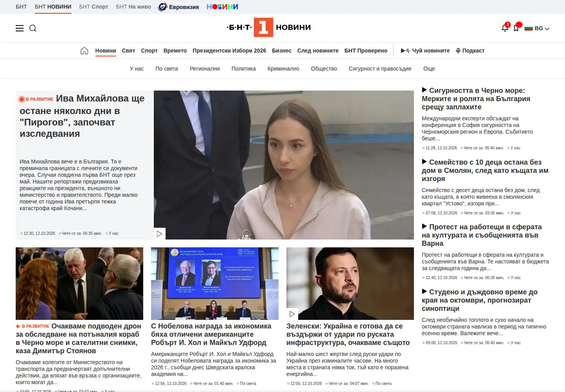565x392 pixels.
Task: Click Nobel prize economics thumbnail
Action: pyautogui.click(x=215, y=283)
